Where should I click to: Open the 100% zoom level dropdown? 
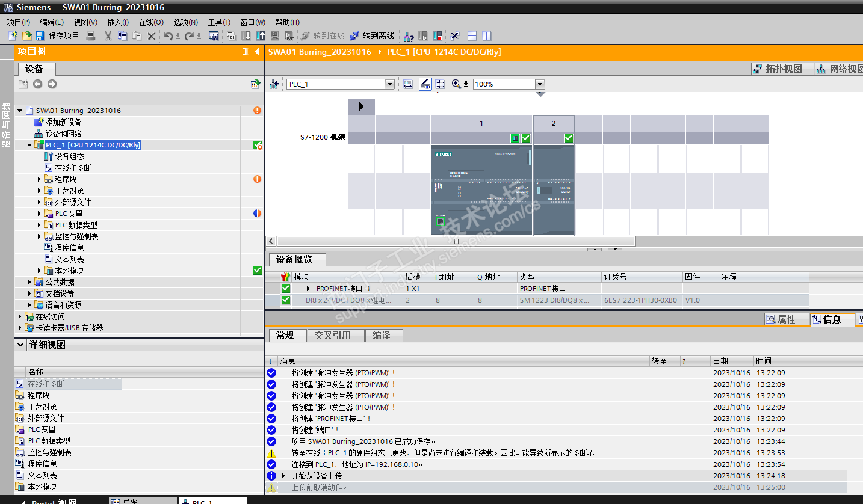pos(540,84)
